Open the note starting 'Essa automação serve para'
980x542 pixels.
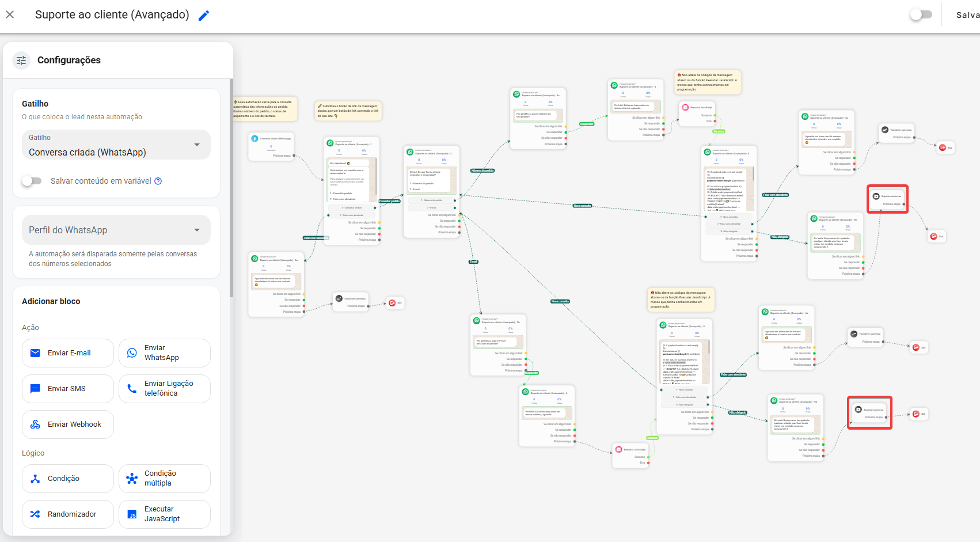pyautogui.click(x=264, y=109)
